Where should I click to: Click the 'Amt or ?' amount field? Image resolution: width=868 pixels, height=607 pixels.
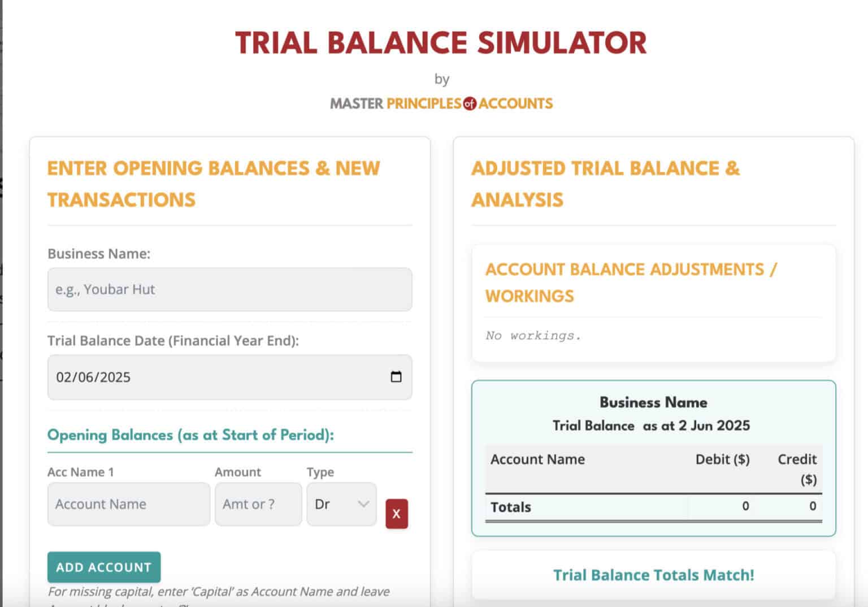(258, 504)
